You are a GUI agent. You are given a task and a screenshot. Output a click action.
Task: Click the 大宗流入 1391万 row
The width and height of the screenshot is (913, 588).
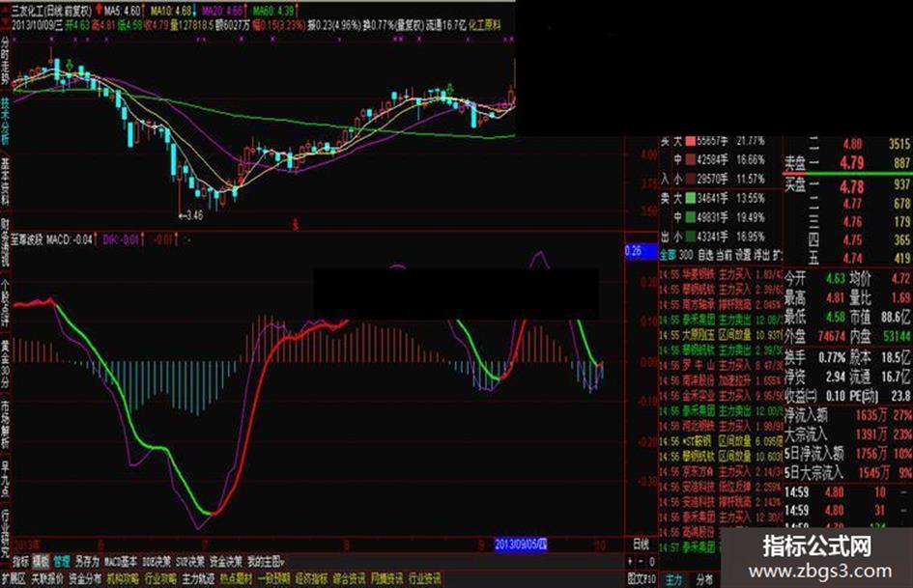[x=847, y=434]
